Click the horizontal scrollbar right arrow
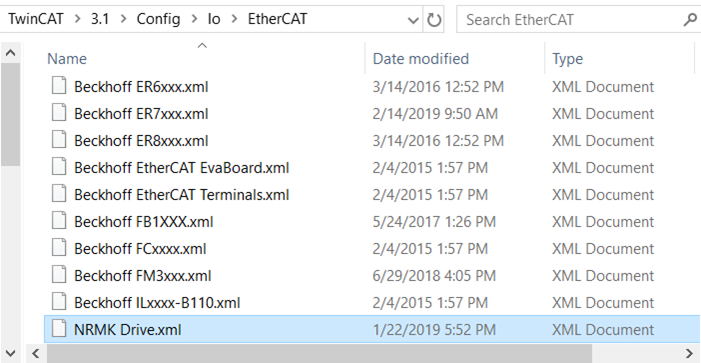The image size is (701, 363). click(690, 354)
